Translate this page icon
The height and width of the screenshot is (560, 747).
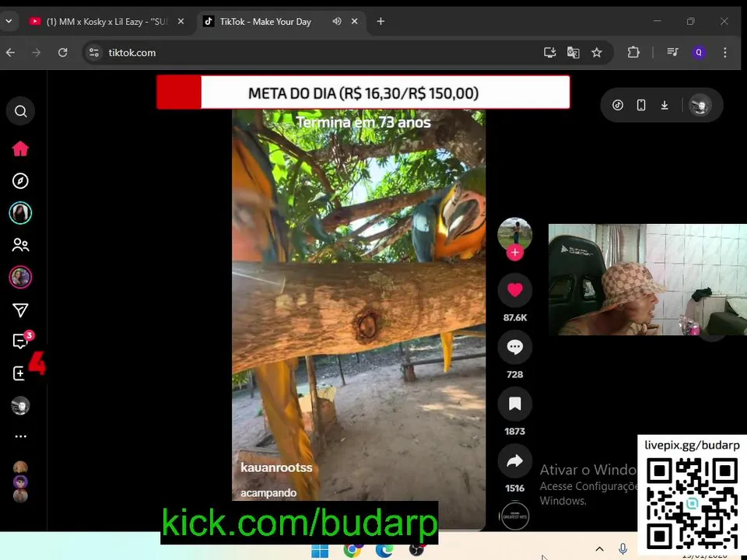573,52
